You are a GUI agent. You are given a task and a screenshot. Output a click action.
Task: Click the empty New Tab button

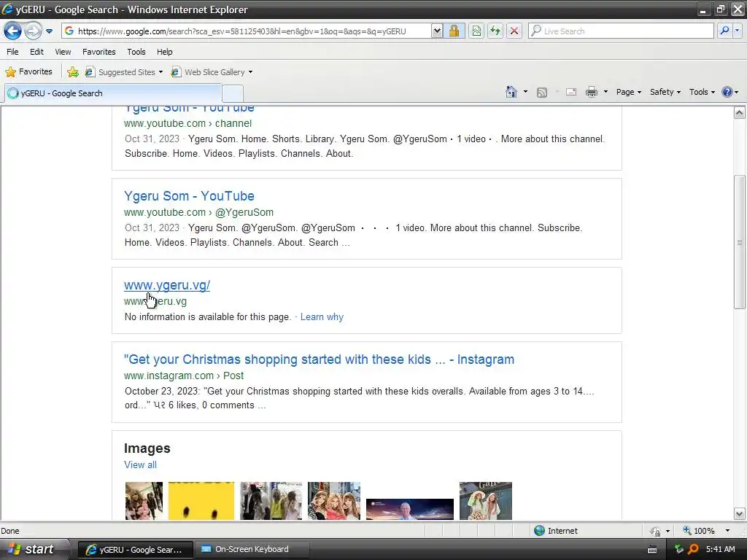(x=233, y=93)
